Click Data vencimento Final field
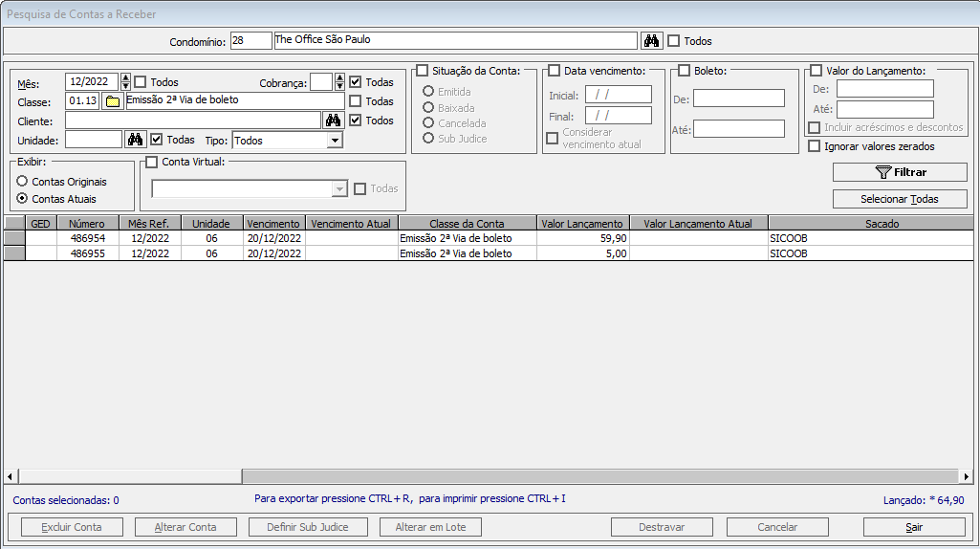This screenshot has width=980, height=549. (x=619, y=116)
